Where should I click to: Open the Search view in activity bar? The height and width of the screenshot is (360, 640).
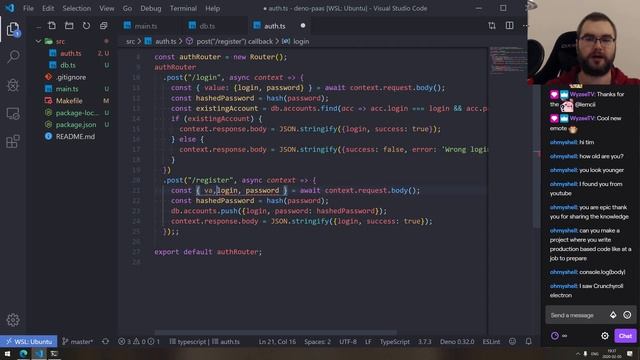[13, 56]
